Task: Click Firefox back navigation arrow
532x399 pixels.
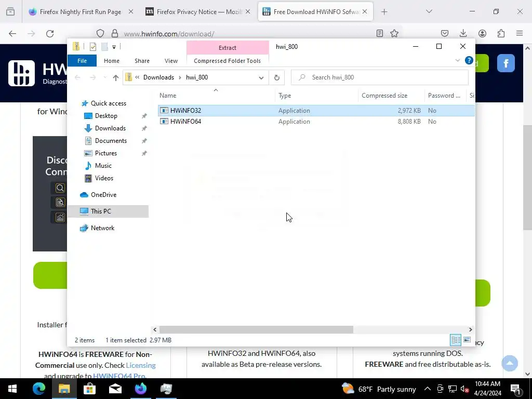Action: click(x=12, y=34)
